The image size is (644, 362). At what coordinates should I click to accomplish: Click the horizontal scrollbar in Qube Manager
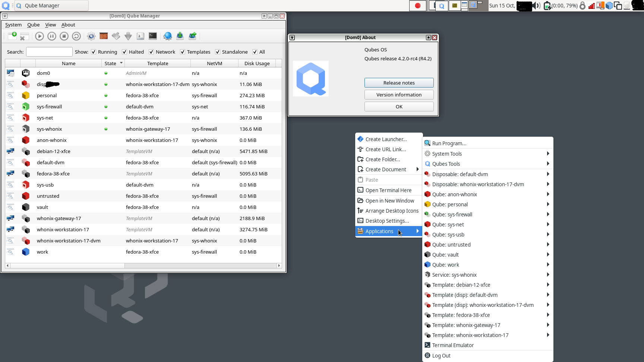point(143,266)
